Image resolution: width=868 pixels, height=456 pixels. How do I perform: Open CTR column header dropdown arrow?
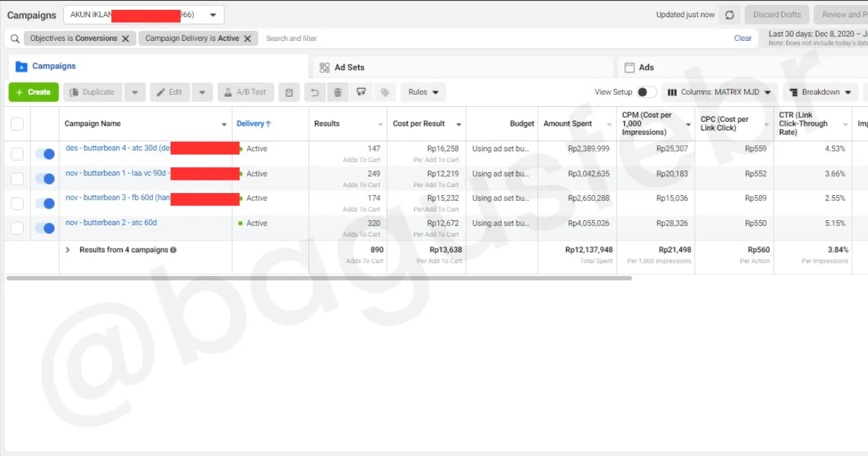point(846,125)
